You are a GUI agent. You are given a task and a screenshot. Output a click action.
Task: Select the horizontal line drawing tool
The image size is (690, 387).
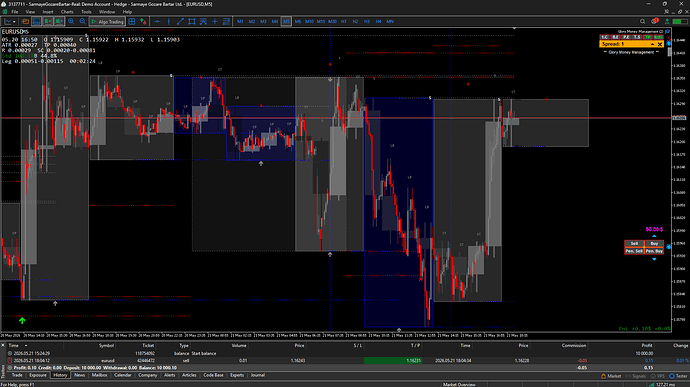pyautogui.click(x=157, y=21)
